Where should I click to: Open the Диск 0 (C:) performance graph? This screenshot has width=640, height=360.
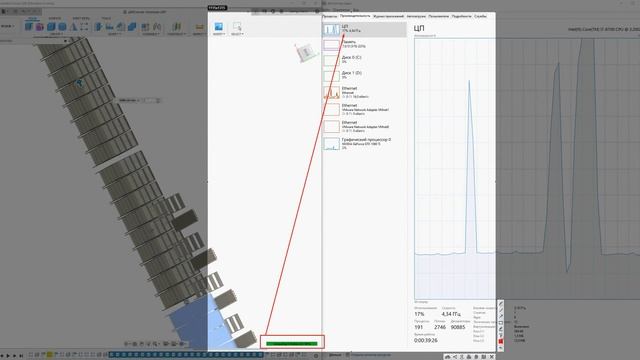click(x=364, y=60)
